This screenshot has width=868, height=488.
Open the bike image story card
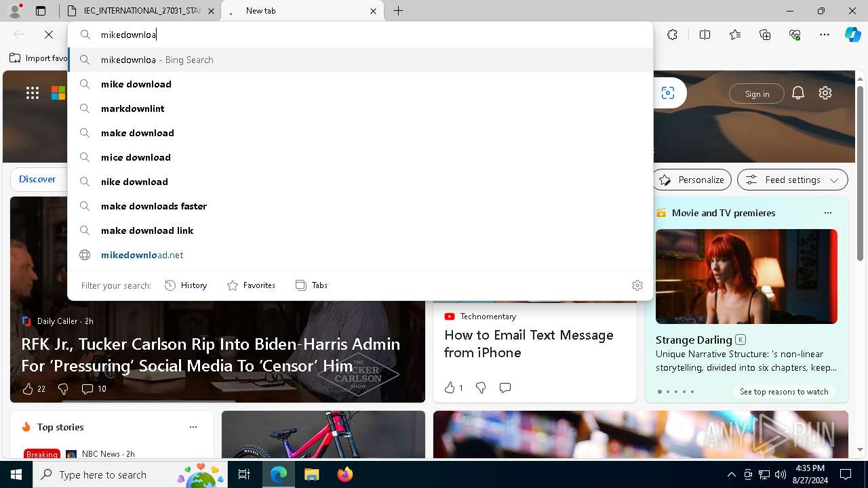(x=323, y=435)
